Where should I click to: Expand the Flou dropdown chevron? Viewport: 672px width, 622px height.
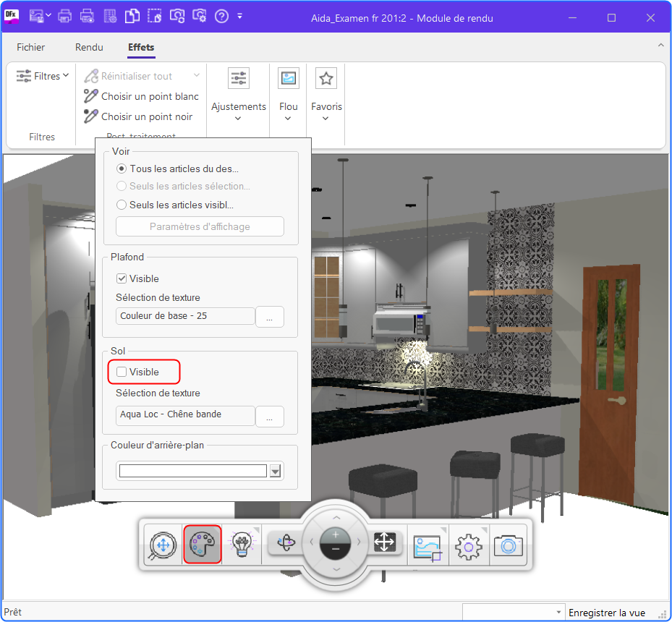point(288,119)
